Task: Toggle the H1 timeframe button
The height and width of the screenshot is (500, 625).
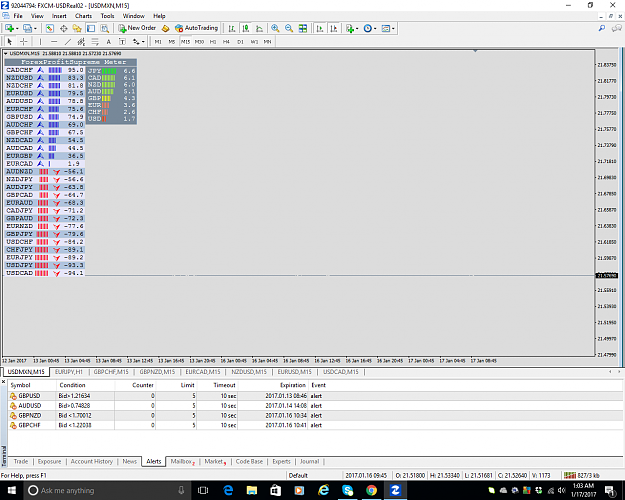Action: (x=213, y=41)
